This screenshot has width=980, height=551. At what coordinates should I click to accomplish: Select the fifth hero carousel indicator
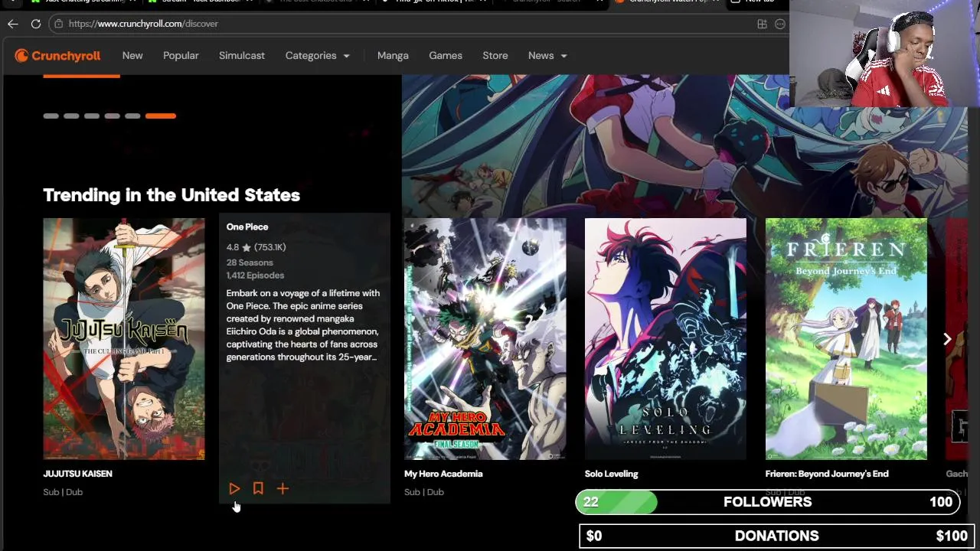pos(132,116)
